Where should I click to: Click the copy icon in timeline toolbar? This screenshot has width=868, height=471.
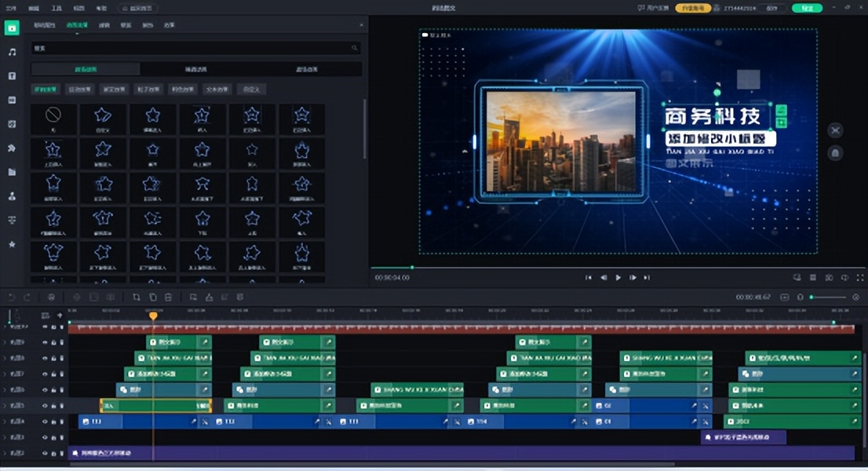153,298
